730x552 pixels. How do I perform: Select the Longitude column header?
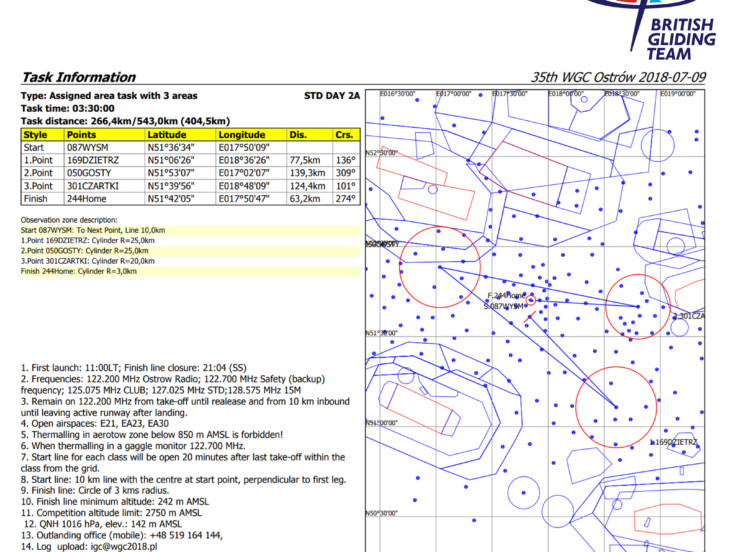point(242,134)
